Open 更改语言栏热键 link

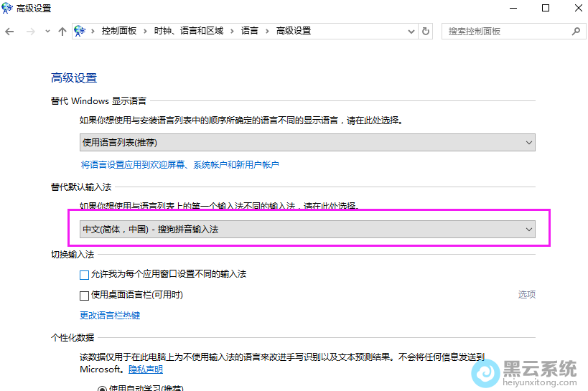pyautogui.click(x=110, y=316)
